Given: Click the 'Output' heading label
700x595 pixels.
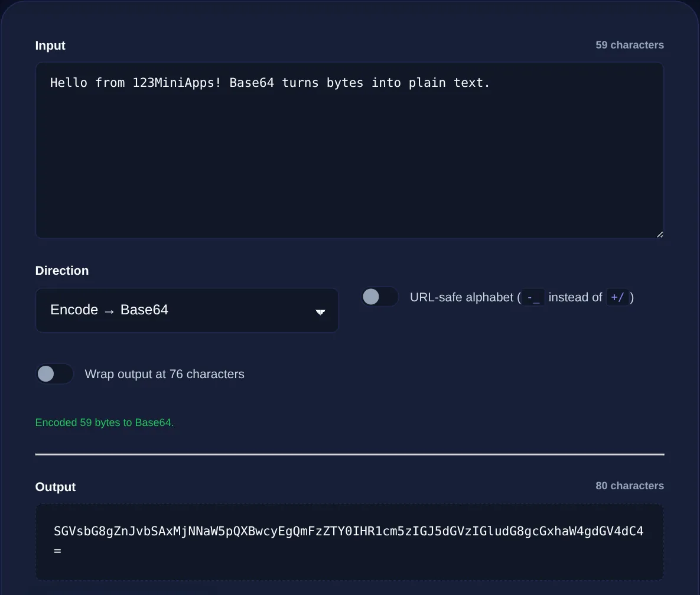Looking at the screenshot, I should point(56,487).
